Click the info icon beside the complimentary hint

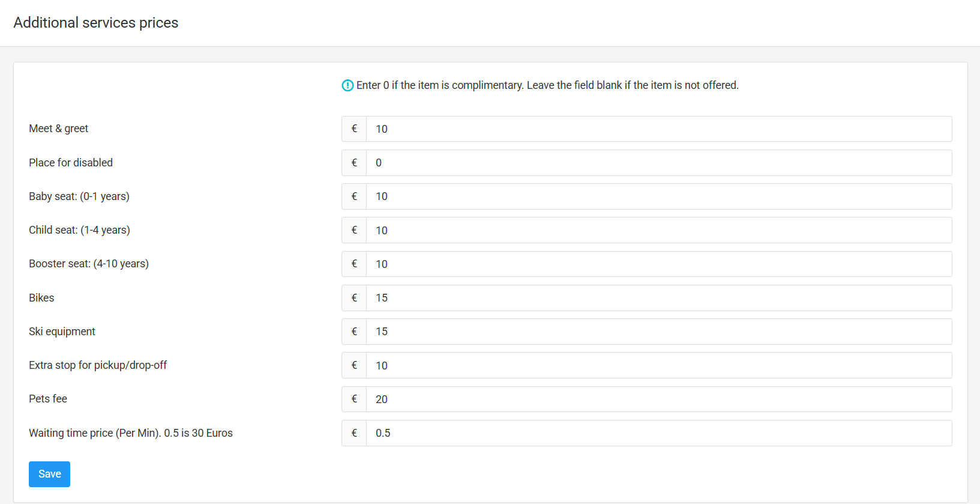tap(347, 85)
